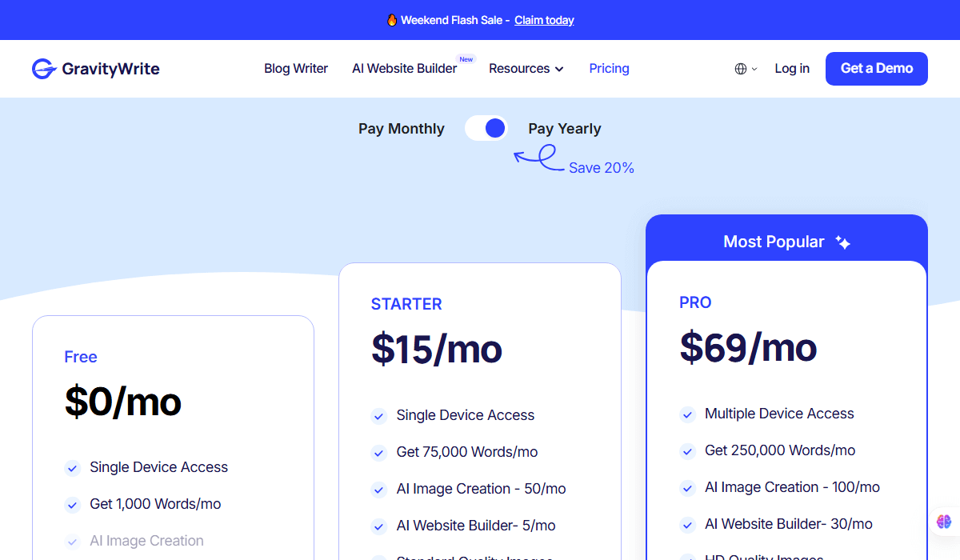The height and width of the screenshot is (560, 960).
Task: Click the checkmark beside Get 75,000 Words/mo
Action: coord(378,453)
